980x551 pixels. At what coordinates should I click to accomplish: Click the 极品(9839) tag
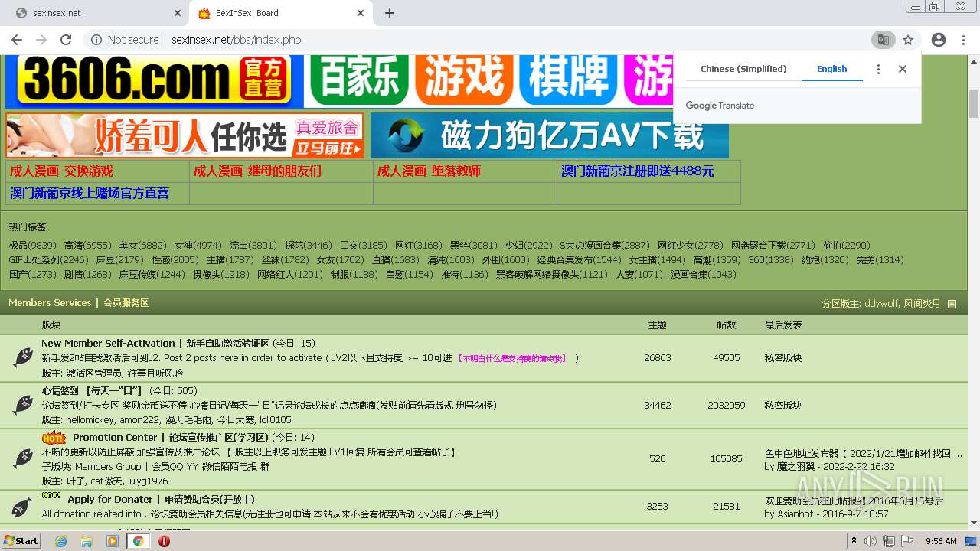[32, 246]
